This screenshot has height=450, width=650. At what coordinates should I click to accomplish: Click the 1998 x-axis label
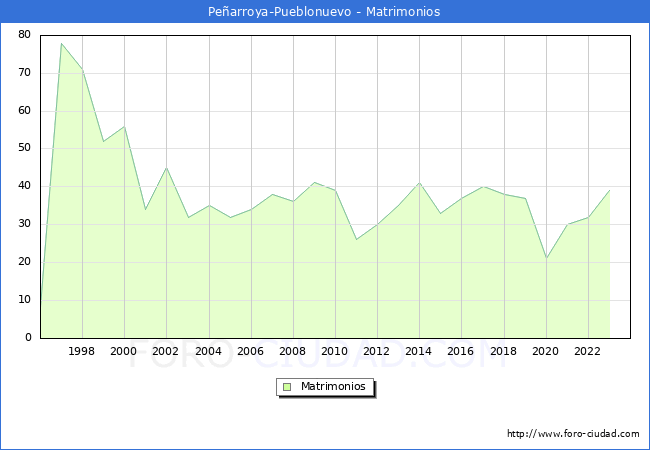tap(81, 351)
